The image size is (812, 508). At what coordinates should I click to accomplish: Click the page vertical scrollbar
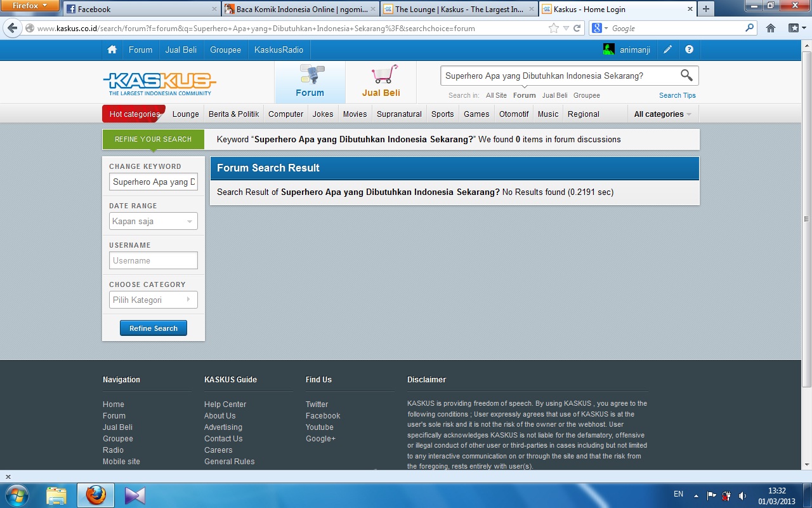(x=806, y=219)
